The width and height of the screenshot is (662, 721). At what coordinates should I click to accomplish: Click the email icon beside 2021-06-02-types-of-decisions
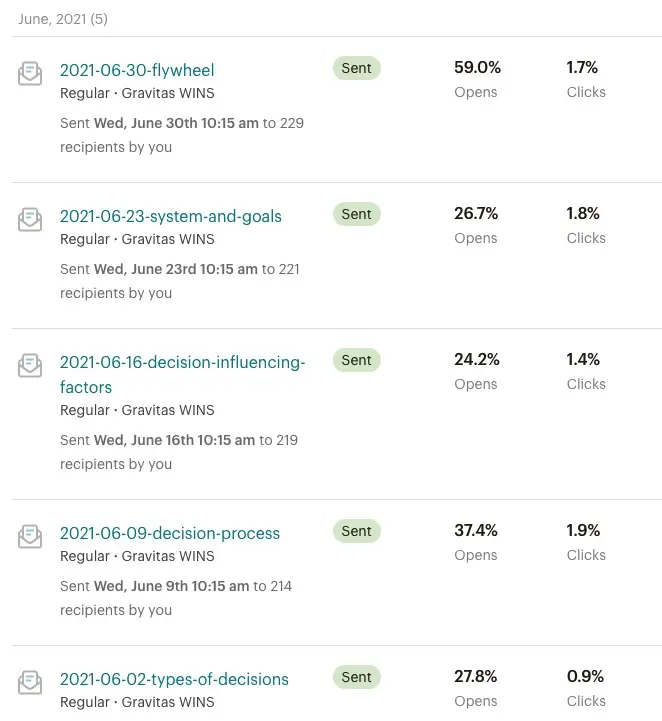30,683
